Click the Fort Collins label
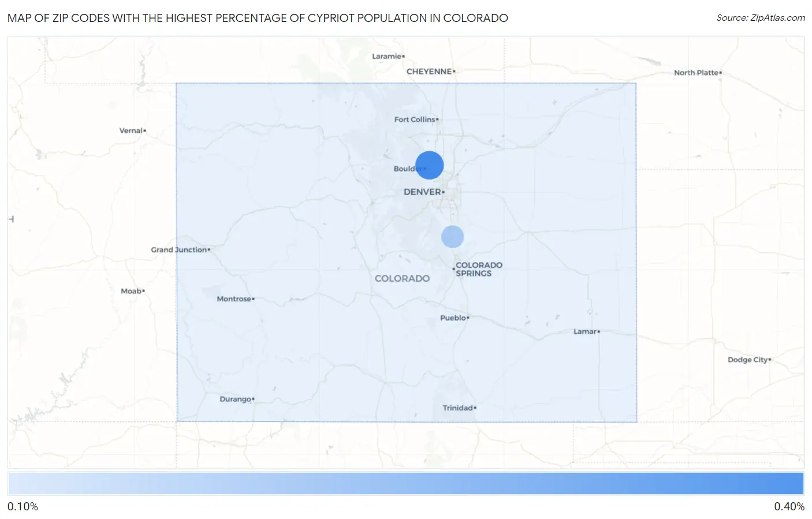The width and height of the screenshot is (812, 519). (415, 120)
